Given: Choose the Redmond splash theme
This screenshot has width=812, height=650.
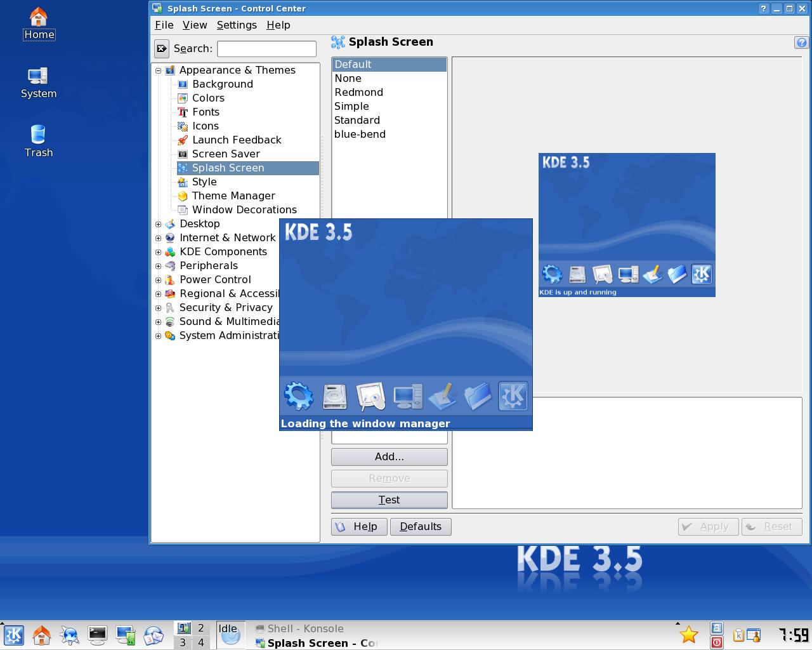Looking at the screenshot, I should (390, 93).
